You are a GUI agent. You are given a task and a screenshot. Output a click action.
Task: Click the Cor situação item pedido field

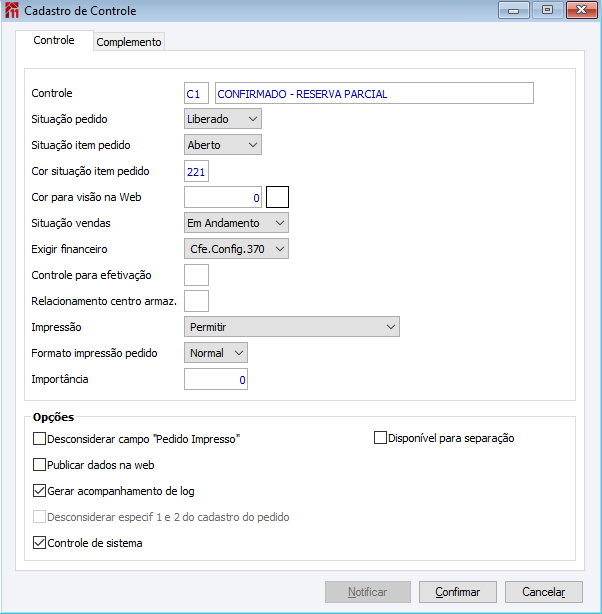pos(196,171)
